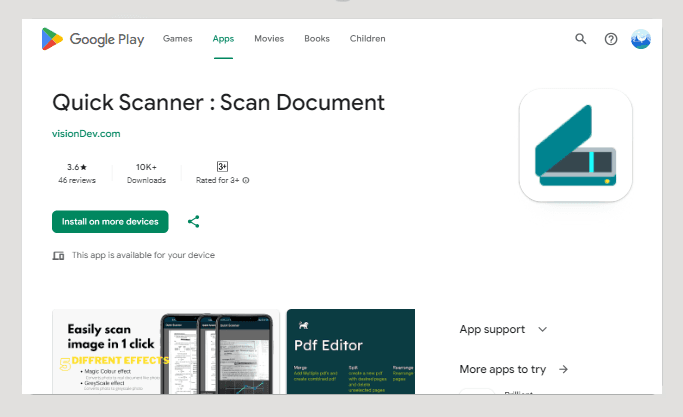Go to the Movies tab

[269, 39]
